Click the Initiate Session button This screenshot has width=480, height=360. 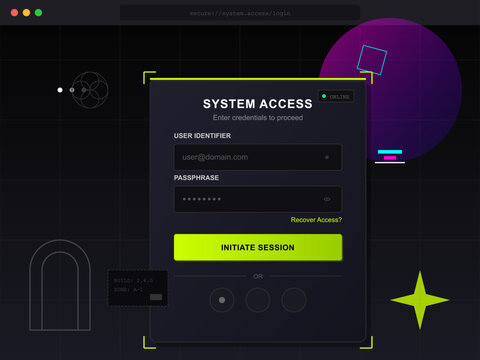click(258, 247)
